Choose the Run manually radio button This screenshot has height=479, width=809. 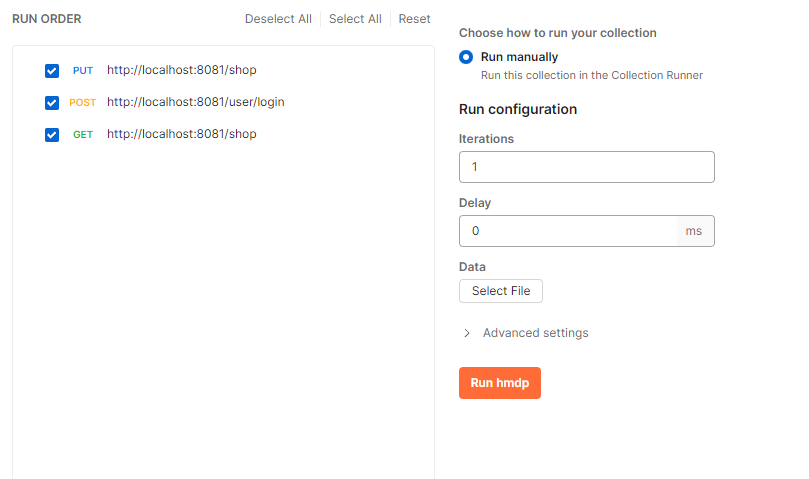pos(466,58)
